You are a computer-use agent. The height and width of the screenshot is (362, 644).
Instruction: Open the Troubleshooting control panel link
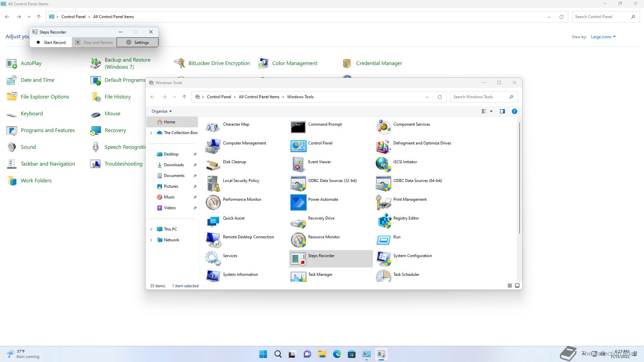[123, 164]
